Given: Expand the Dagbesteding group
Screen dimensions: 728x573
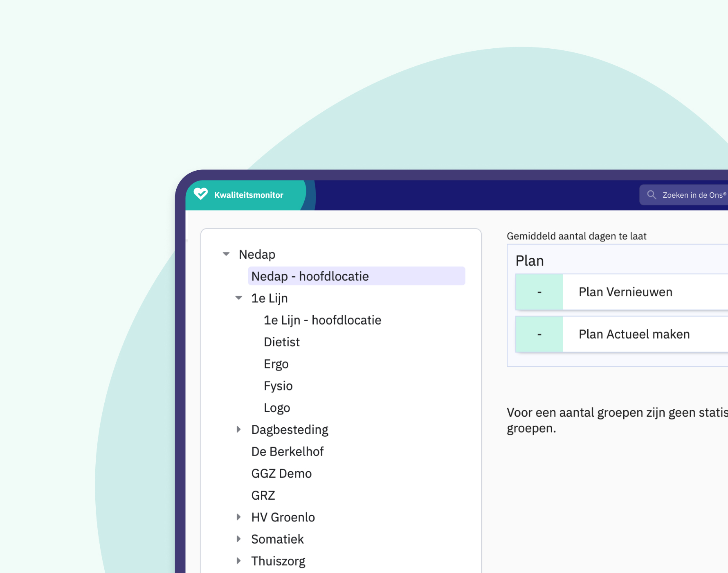Looking at the screenshot, I should tap(239, 429).
